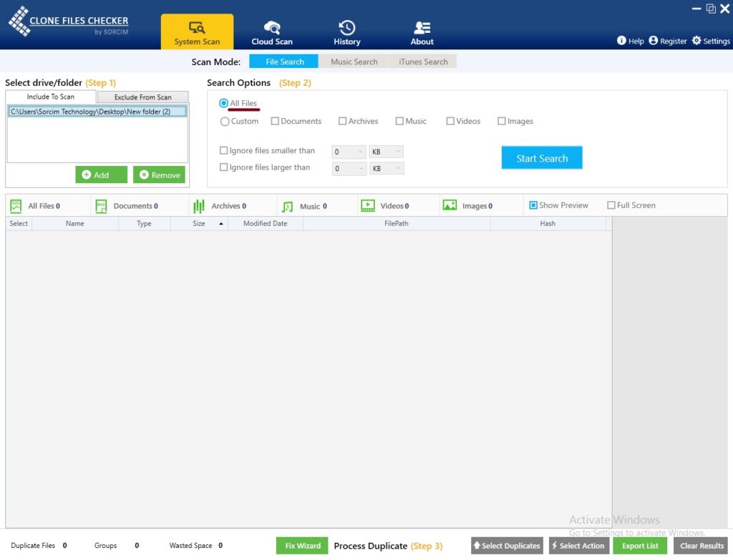Click the History clock icon
The width and height of the screenshot is (733, 560).
pyautogui.click(x=347, y=28)
